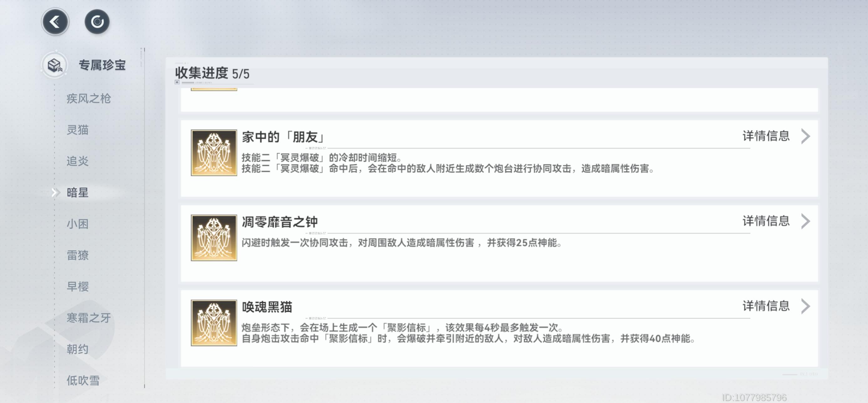
Task: Click the player ID 1077985796 text
Action: 754,398
